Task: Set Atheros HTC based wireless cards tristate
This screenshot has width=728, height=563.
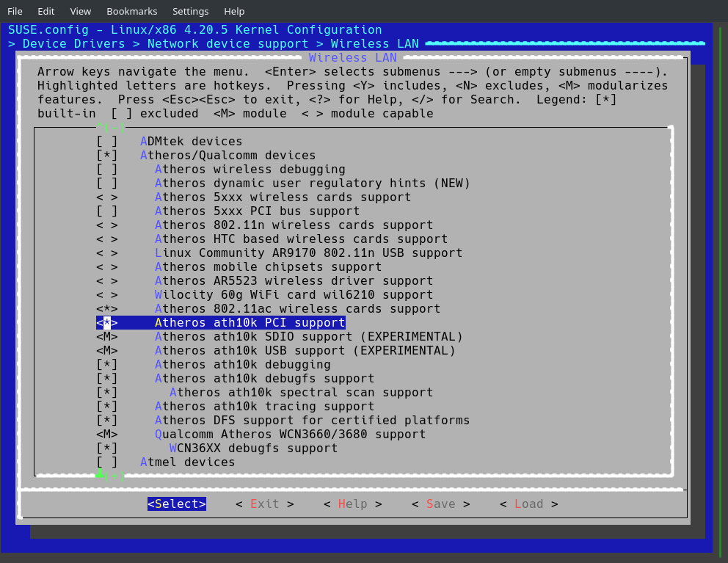Action: tap(107, 239)
